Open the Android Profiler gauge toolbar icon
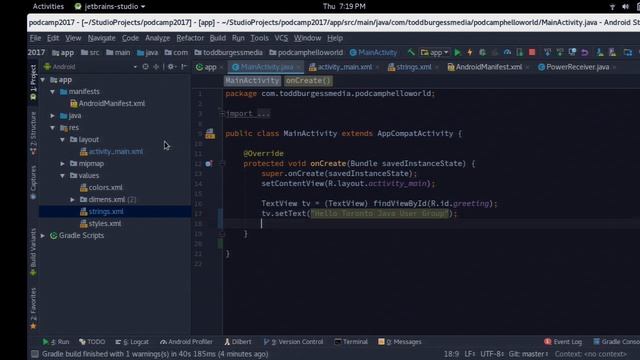Image resolution: width=640 pixels, height=360 pixels. (x=507, y=52)
